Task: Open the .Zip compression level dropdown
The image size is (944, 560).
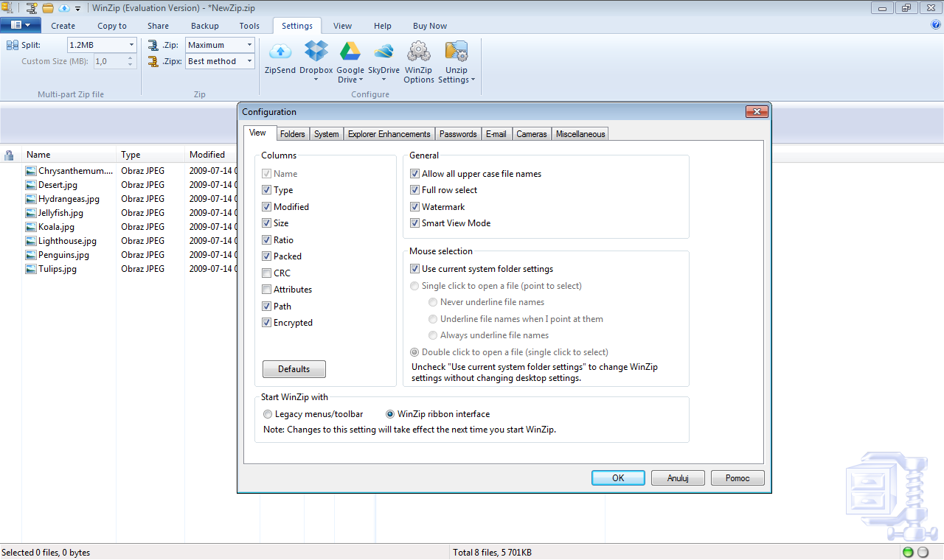Action: click(x=249, y=45)
